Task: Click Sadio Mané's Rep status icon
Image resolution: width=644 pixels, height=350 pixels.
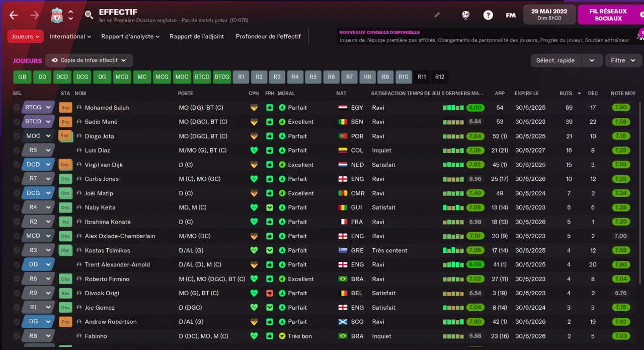Action: pos(65,122)
